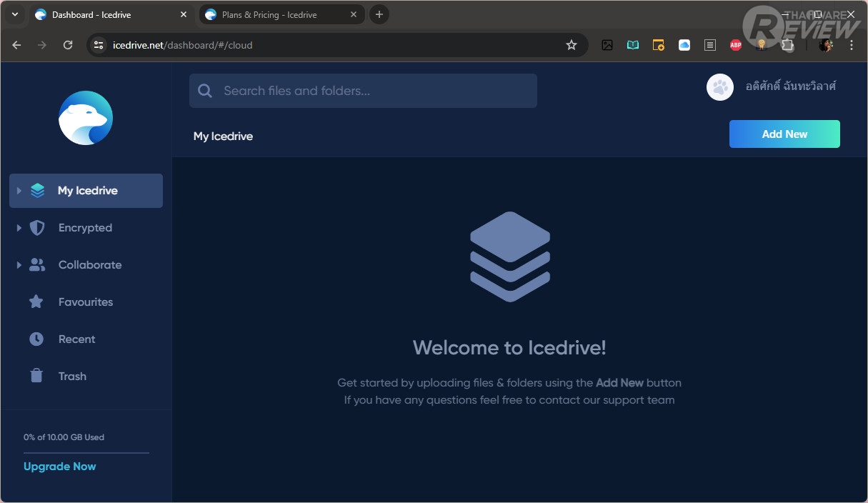Expand the Collaborate tree arrow
Screen dimensions: 868x503
click(19, 265)
